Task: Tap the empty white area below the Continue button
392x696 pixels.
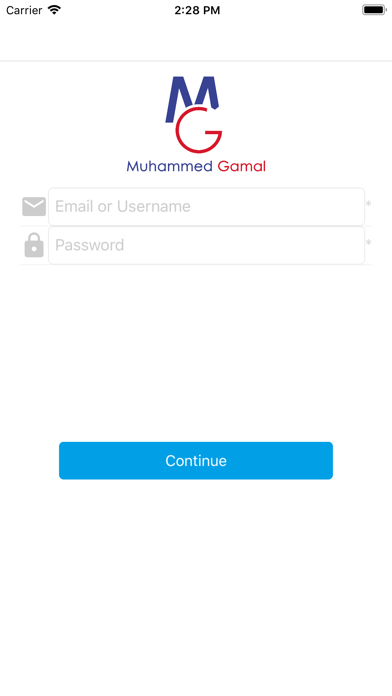Action: pyautogui.click(x=196, y=586)
